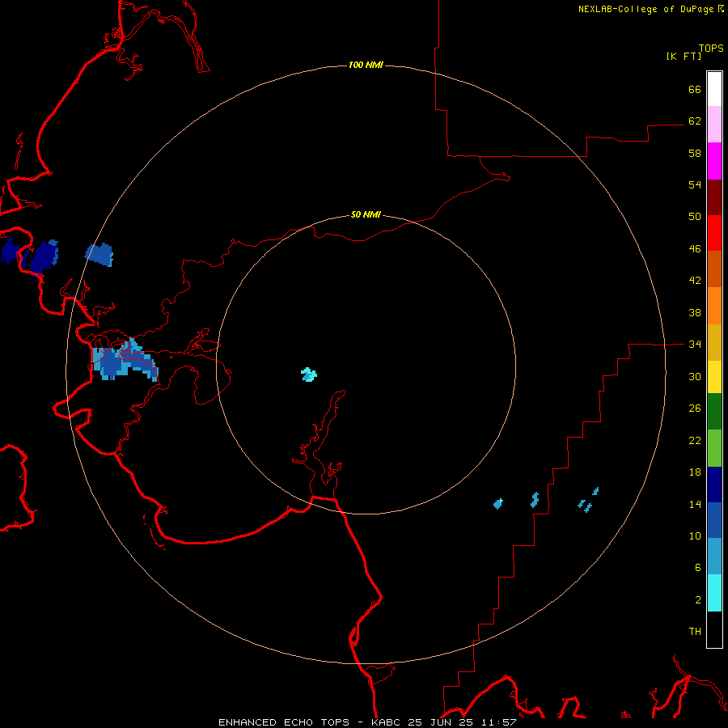This screenshot has width=728, height=728.
Task: Click the 'NEXLAB-College of DuPage' header text
Action: pyautogui.click(x=646, y=9)
